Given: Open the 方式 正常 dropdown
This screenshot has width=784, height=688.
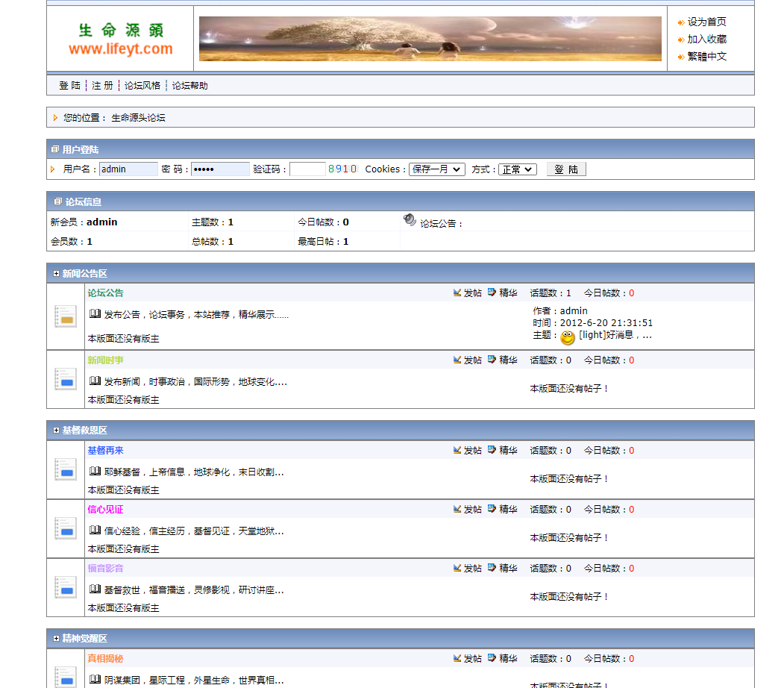Looking at the screenshot, I should click(518, 169).
